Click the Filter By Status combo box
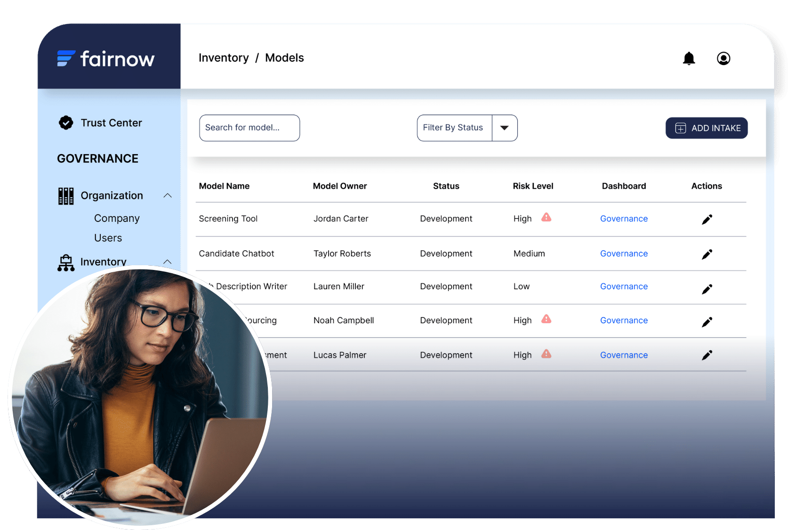The height and width of the screenshot is (530, 812). coord(467,128)
